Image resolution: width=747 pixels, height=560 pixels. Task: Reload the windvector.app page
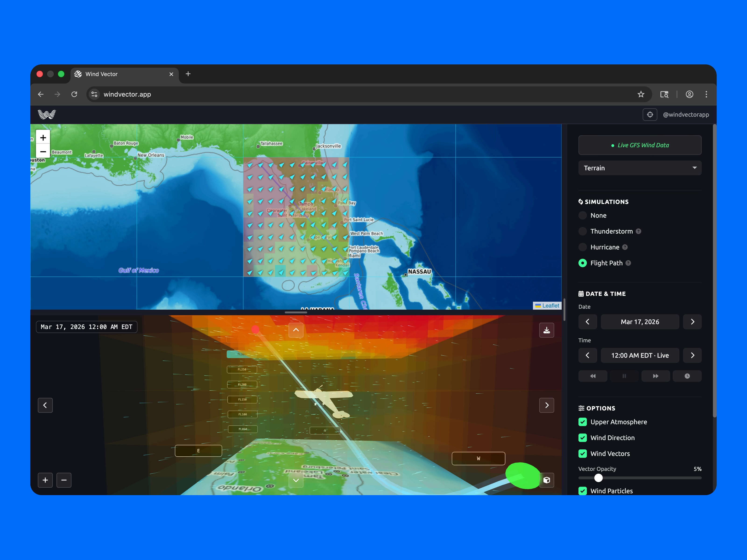coord(74,94)
